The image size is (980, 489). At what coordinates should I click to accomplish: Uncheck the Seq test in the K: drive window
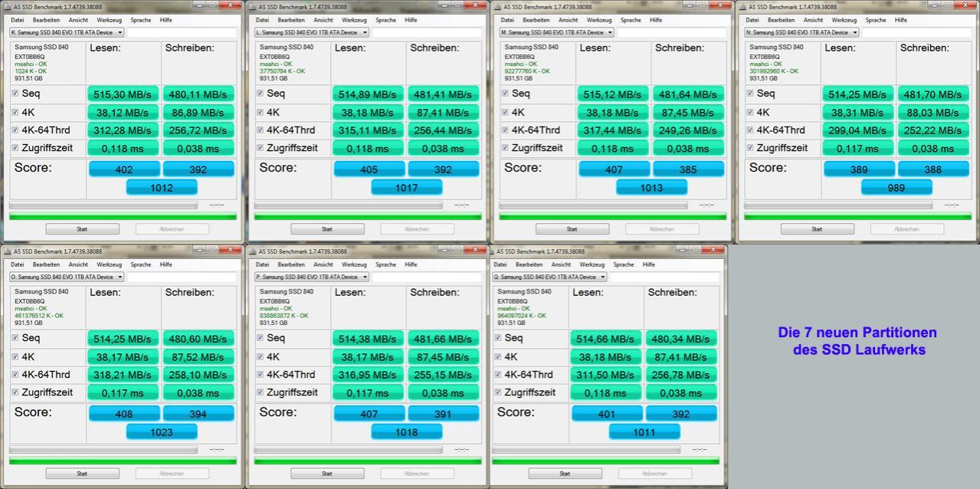point(15,94)
